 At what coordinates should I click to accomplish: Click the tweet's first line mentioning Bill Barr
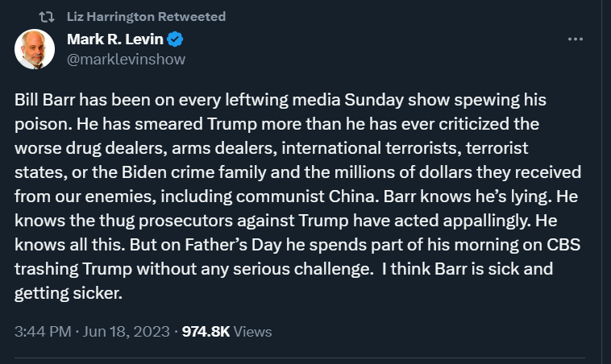click(281, 100)
